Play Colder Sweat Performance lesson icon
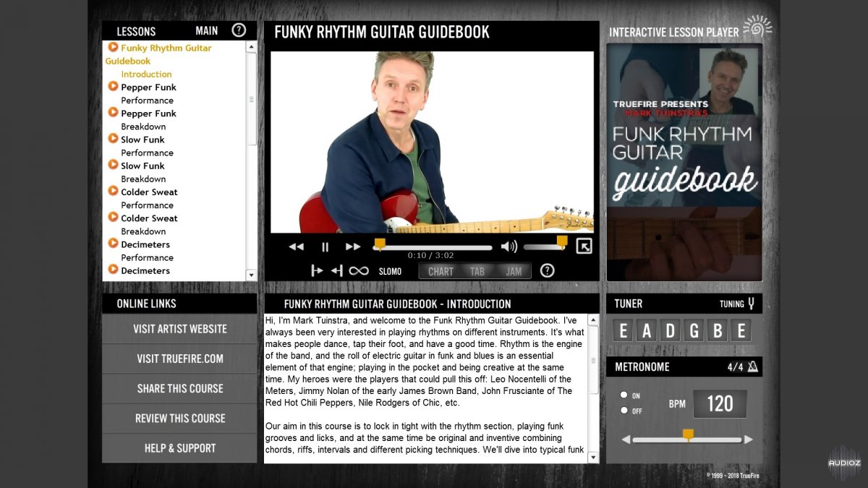868x488 pixels. [113, 191]
